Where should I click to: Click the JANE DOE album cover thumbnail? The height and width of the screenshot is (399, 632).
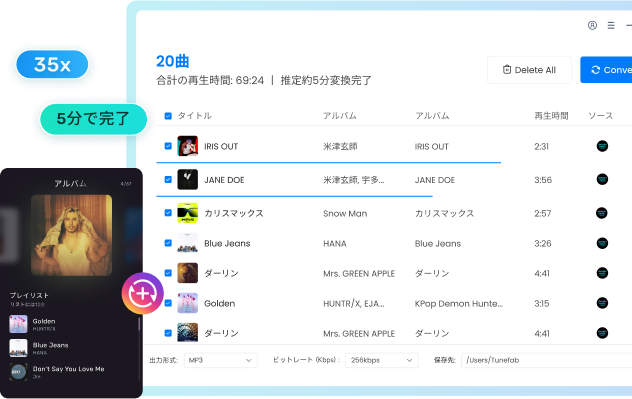click(187, 179)
